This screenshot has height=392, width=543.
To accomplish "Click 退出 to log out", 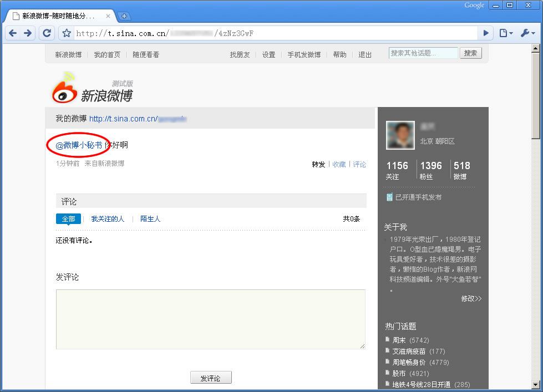I will coord(364,55).
